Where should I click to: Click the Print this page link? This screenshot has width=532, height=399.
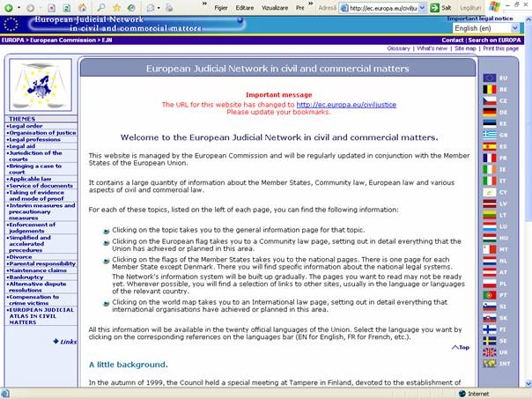tap(501, 48)
